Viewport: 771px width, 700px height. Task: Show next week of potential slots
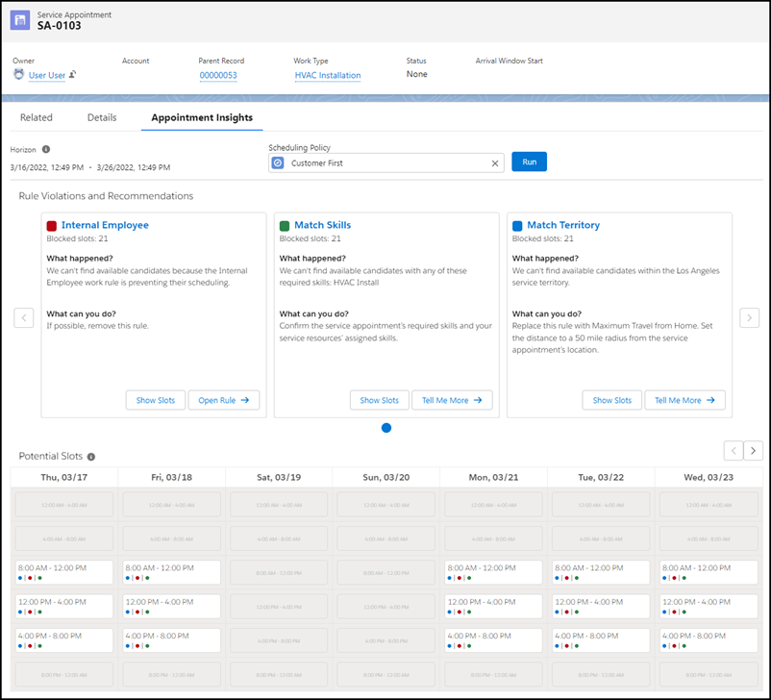[x=754, y=450]
